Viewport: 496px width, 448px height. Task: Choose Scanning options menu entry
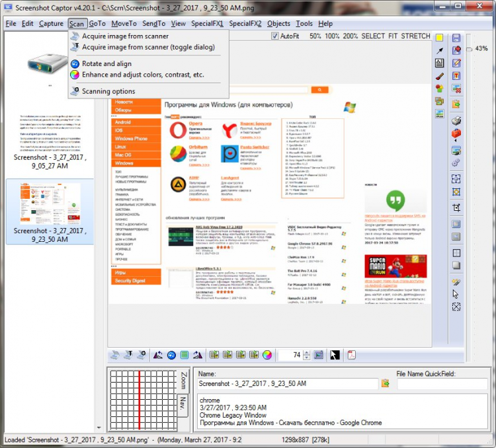(148, 91)
